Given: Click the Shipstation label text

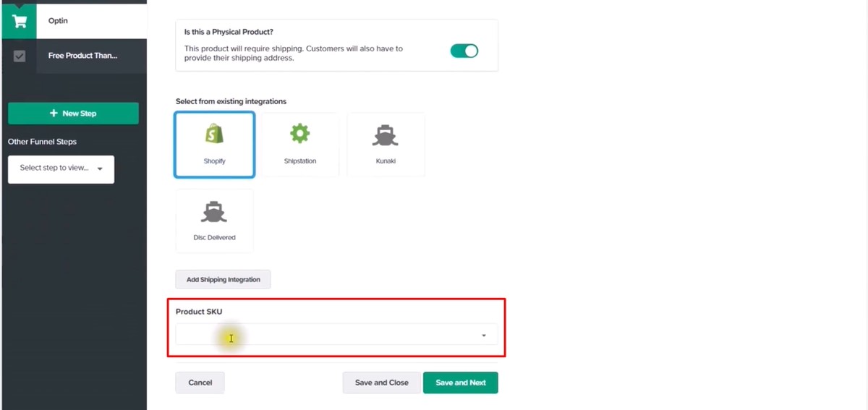Looking at the screenshot, I should point(299,161).
